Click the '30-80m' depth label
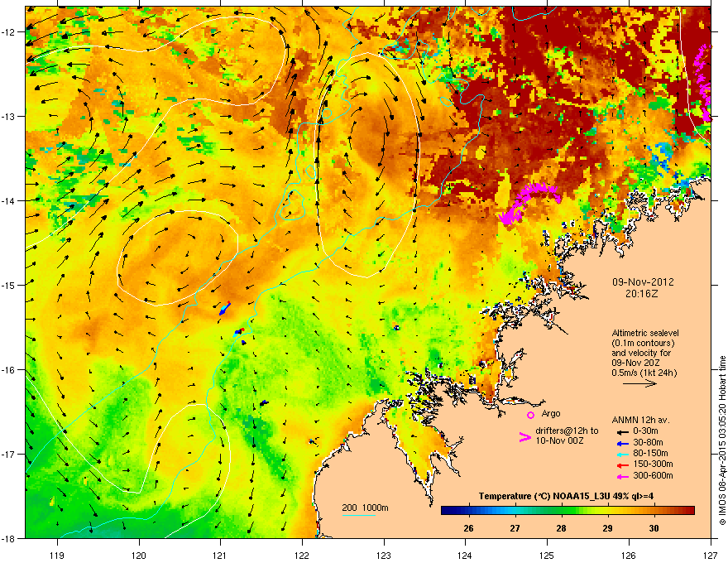 (648, 443)
